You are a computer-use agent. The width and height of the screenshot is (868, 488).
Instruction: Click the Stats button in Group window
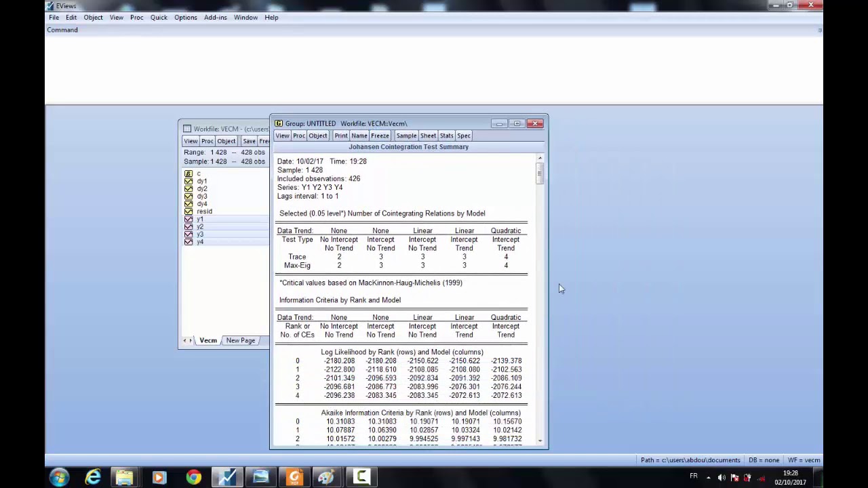click(446, 136)
